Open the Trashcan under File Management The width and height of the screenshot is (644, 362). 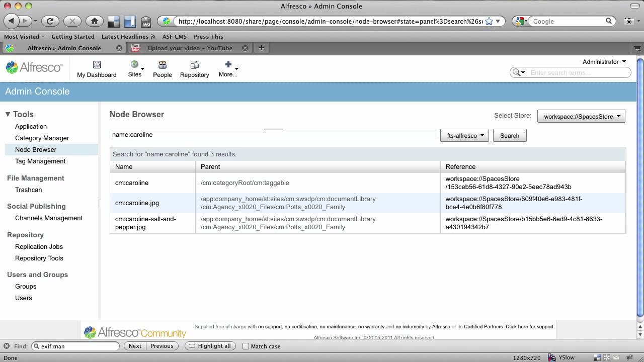[x=28, y=190]
